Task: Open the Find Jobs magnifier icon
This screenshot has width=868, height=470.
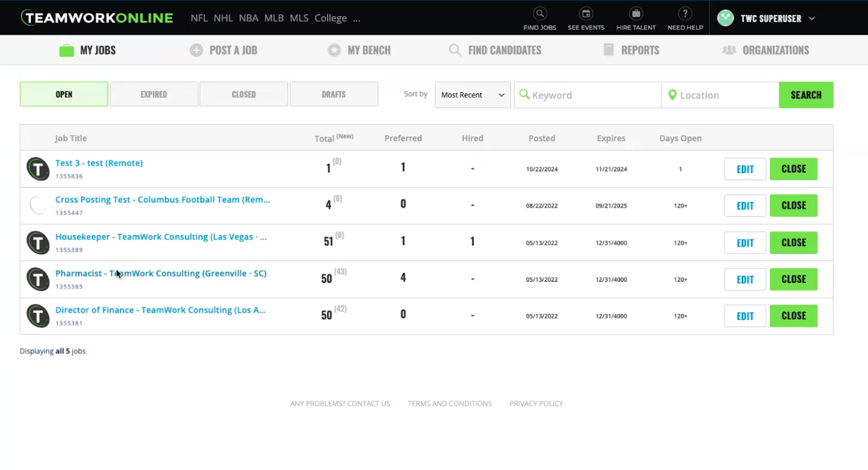Action: [x=540, y=14]
